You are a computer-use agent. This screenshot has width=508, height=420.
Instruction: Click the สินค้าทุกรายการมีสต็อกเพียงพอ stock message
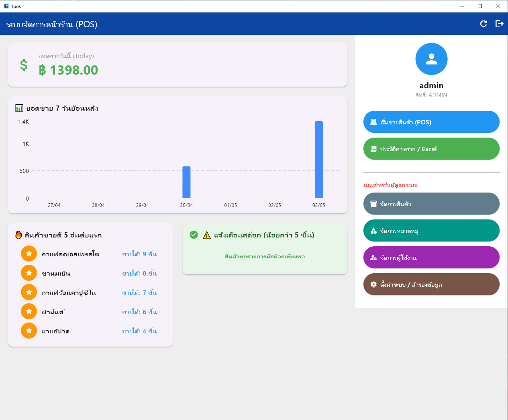click(265, 256)
